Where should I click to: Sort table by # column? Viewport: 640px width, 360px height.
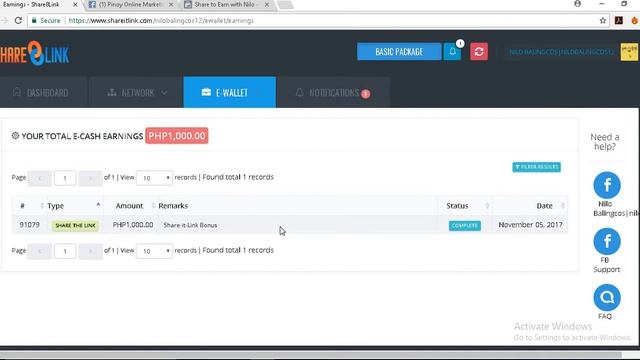coord(29,206)
